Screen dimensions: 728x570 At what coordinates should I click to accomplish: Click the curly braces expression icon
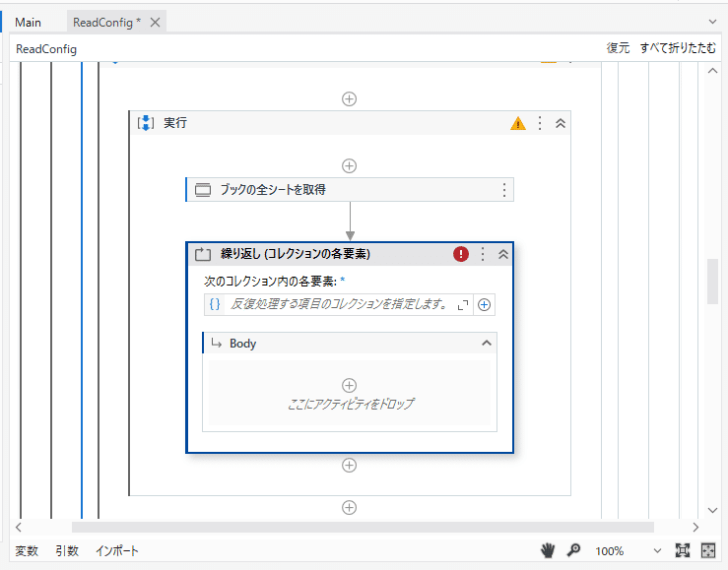215,304
